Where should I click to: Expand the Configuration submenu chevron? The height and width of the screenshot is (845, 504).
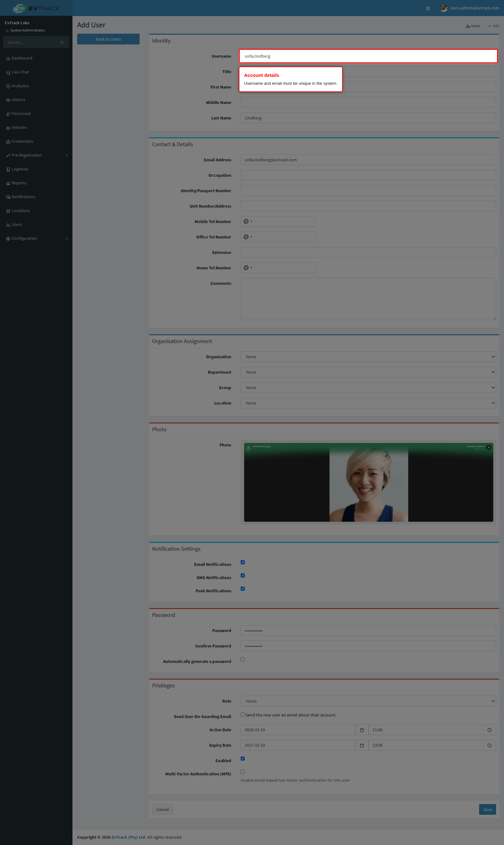67,239
